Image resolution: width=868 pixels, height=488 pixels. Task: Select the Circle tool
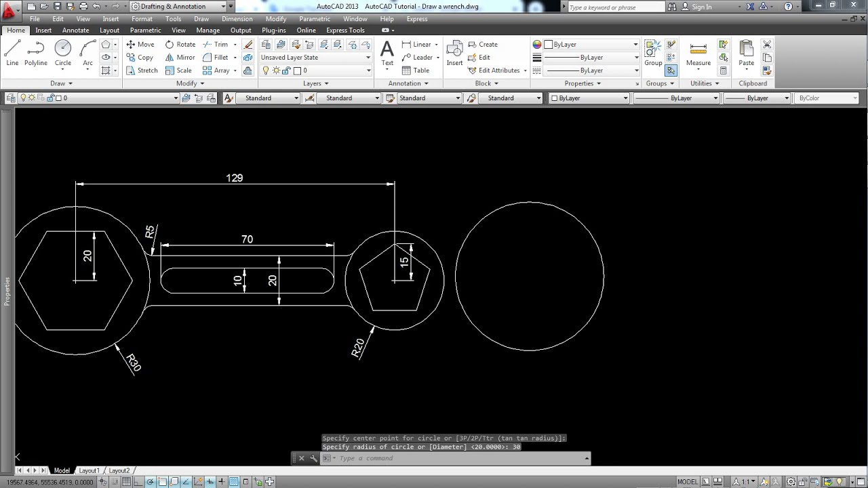63,54
